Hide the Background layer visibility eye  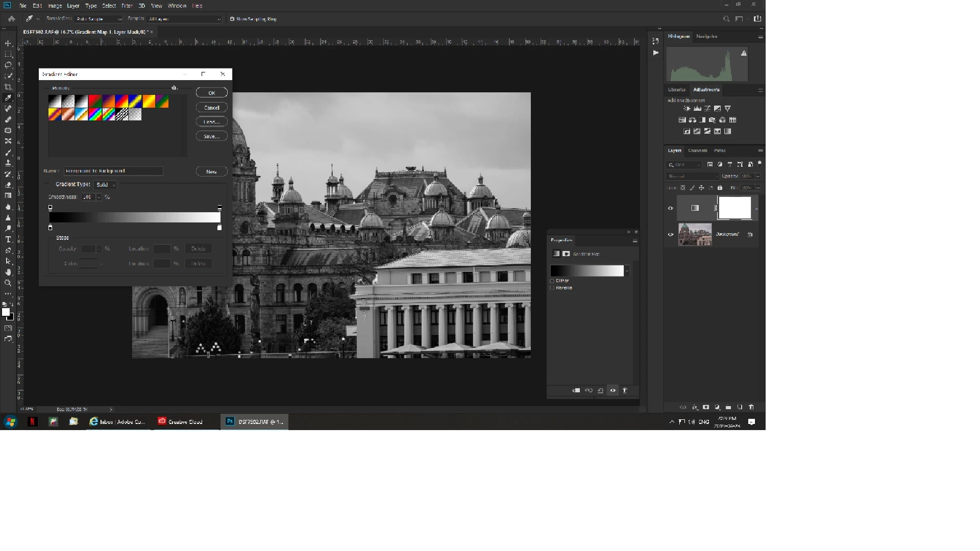[671, 235]
